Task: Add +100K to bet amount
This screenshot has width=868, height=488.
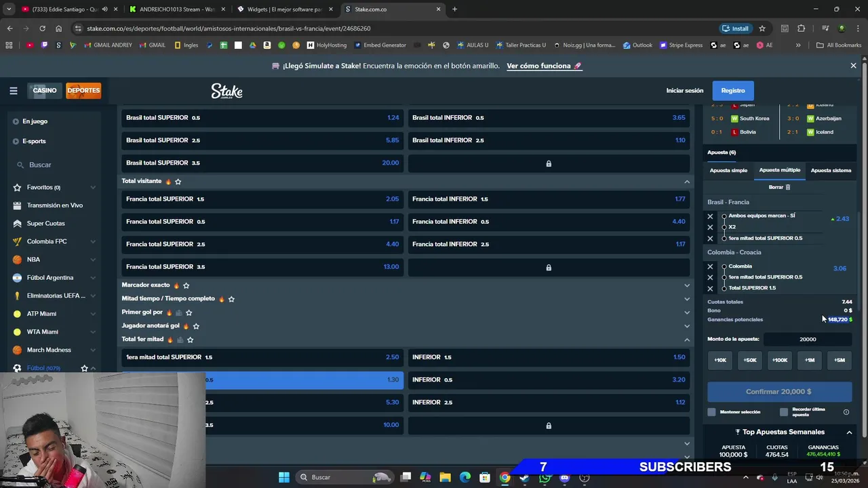Action: pos(780,360)
